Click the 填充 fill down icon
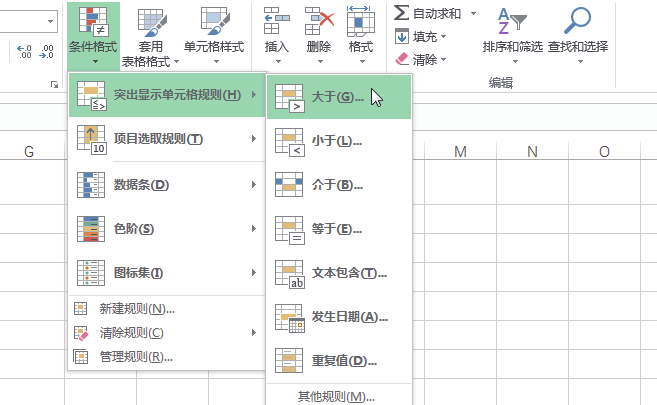 click(401, 36)
